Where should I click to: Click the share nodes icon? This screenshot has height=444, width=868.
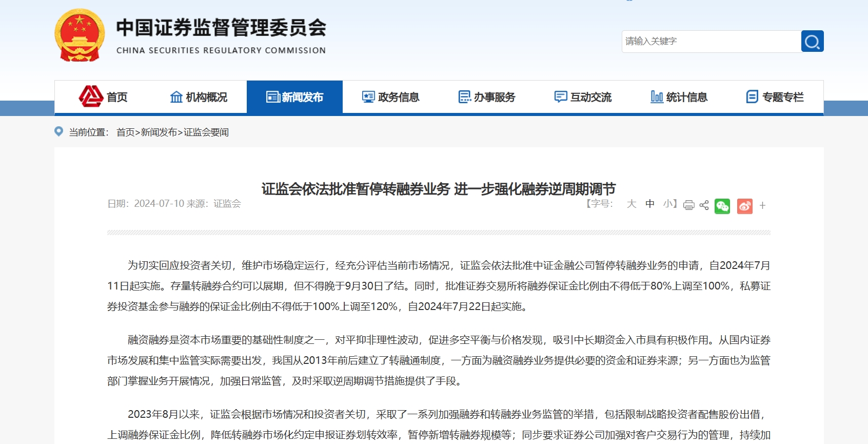(704, 205)
